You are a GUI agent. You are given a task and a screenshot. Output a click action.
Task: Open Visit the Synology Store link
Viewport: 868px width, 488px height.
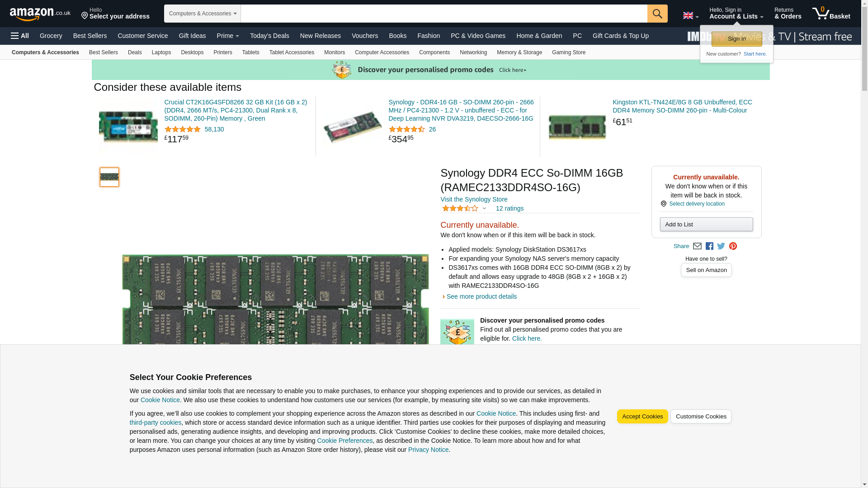pyautogui.click(x=473, y=199)
